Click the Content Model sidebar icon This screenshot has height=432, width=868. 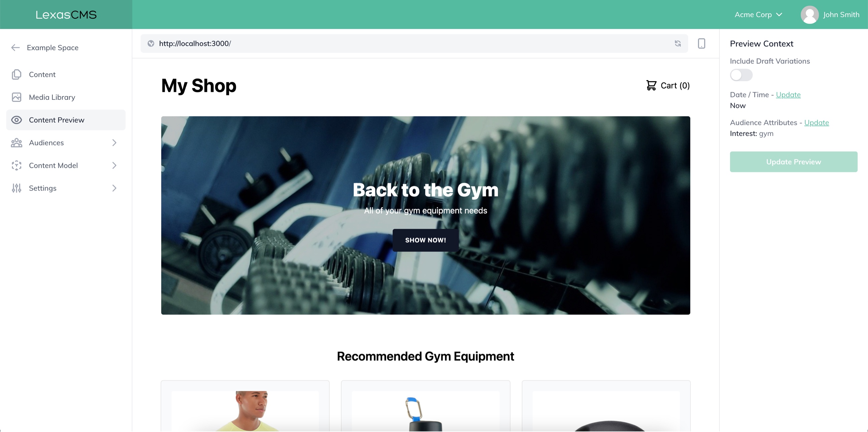16,165
